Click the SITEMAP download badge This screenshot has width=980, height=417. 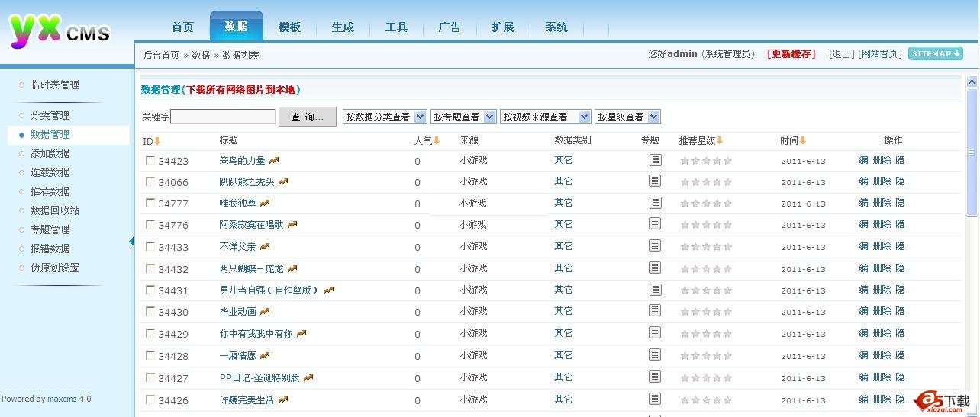point(936,53)
